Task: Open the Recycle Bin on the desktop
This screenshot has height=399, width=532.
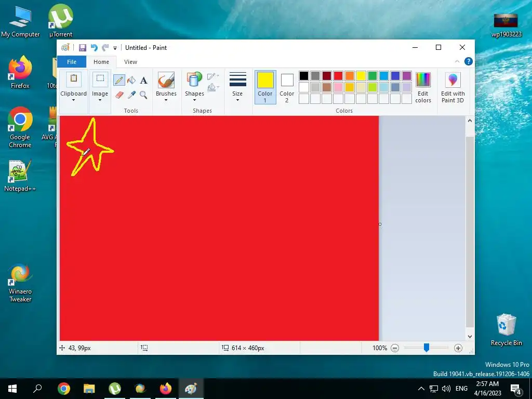Action: click(x=506, y=330)
